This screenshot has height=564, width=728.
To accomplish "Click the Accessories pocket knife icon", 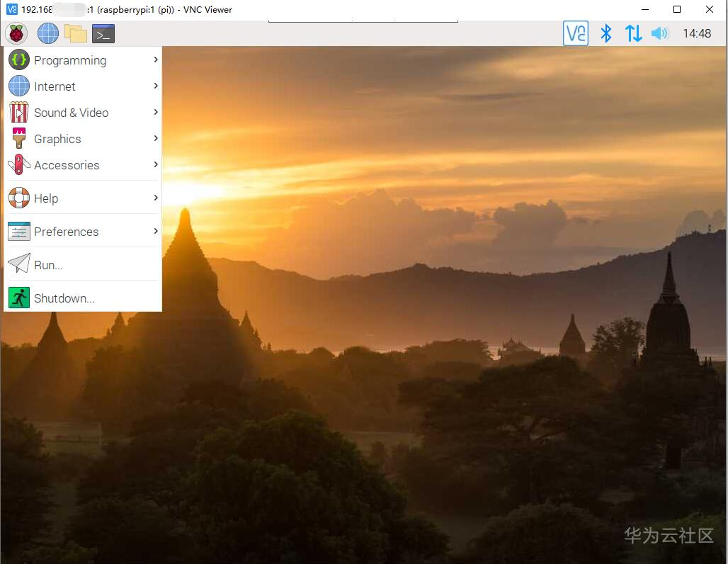I will (x=19, y=164).
